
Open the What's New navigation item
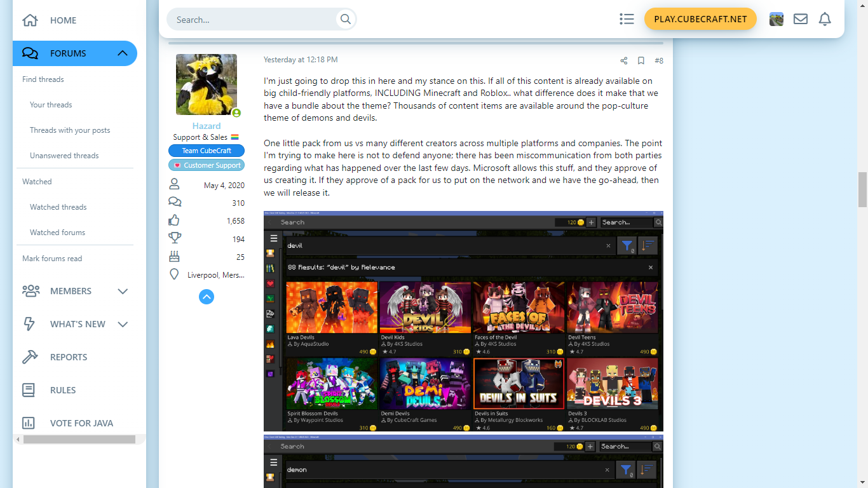[78, 324]
